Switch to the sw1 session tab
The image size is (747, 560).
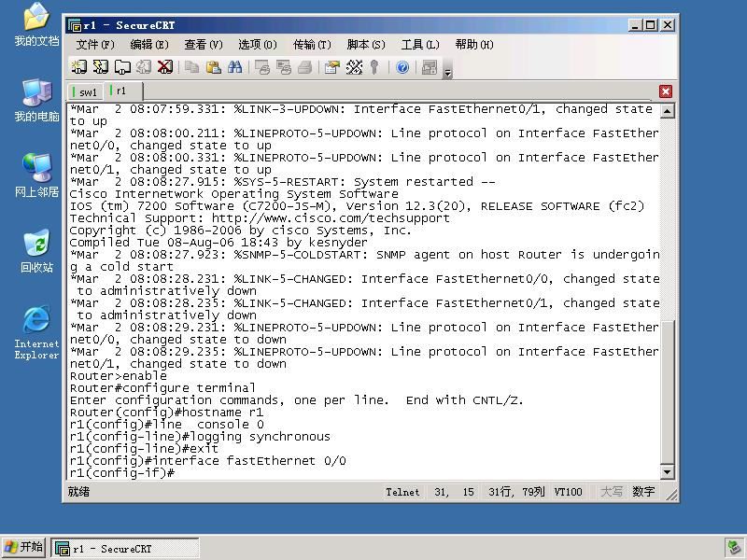[85, 91]
